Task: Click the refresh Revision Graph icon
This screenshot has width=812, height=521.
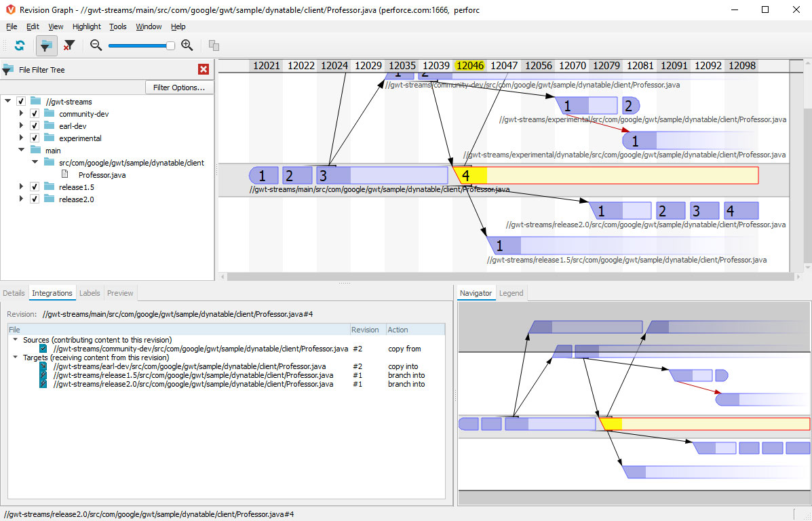Action: tap(19, 45)
